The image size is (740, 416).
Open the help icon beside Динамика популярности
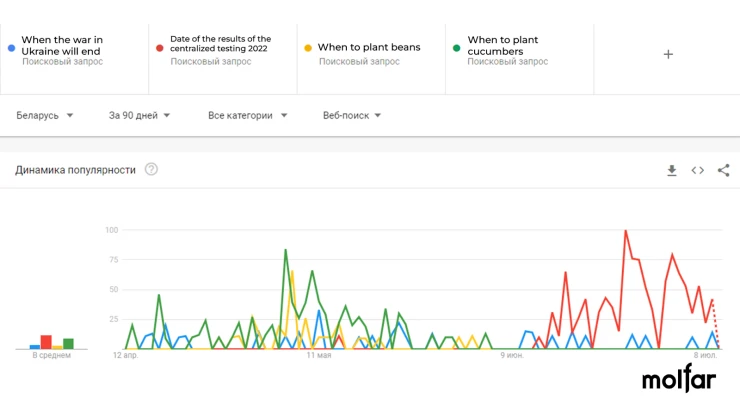pyautogui.click(x=151, y=169)
